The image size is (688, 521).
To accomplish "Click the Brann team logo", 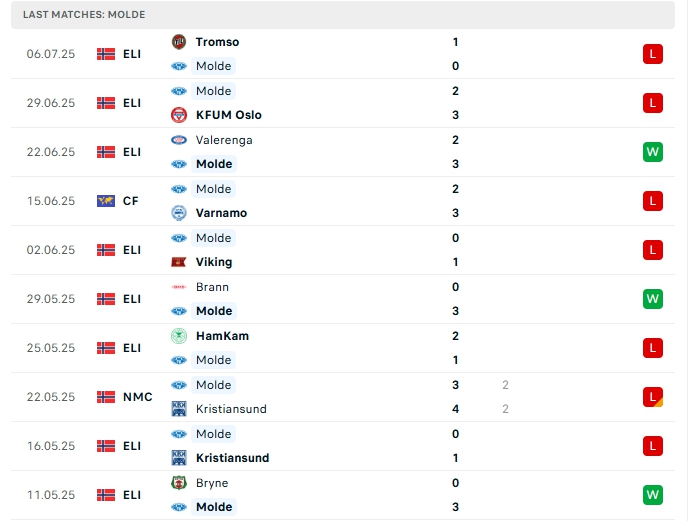I will (x=179, y=287).
